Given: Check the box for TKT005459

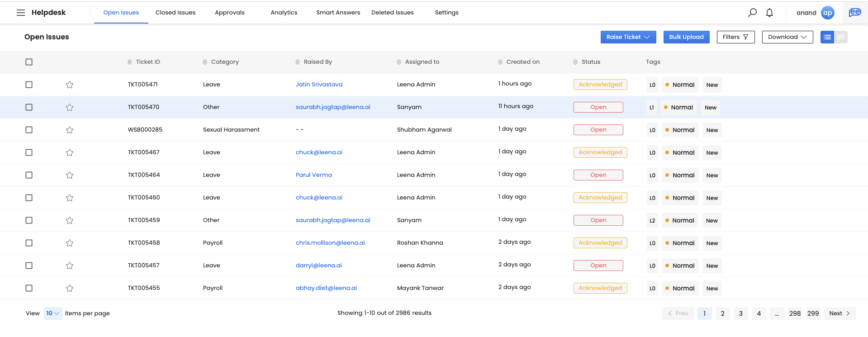Looking at the screenshot, I should coord(29,220).
